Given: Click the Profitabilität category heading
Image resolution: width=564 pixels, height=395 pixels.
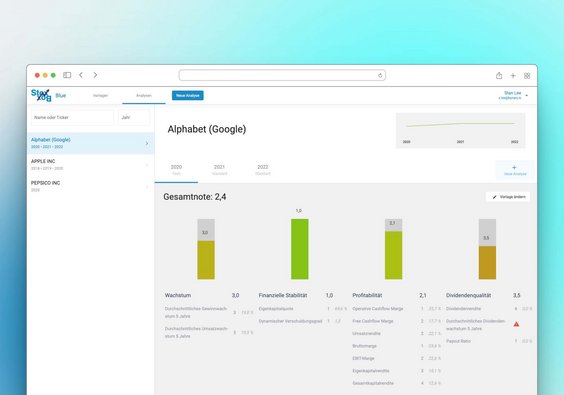Looking at the screenshot, I should click(x=367, y=295).
